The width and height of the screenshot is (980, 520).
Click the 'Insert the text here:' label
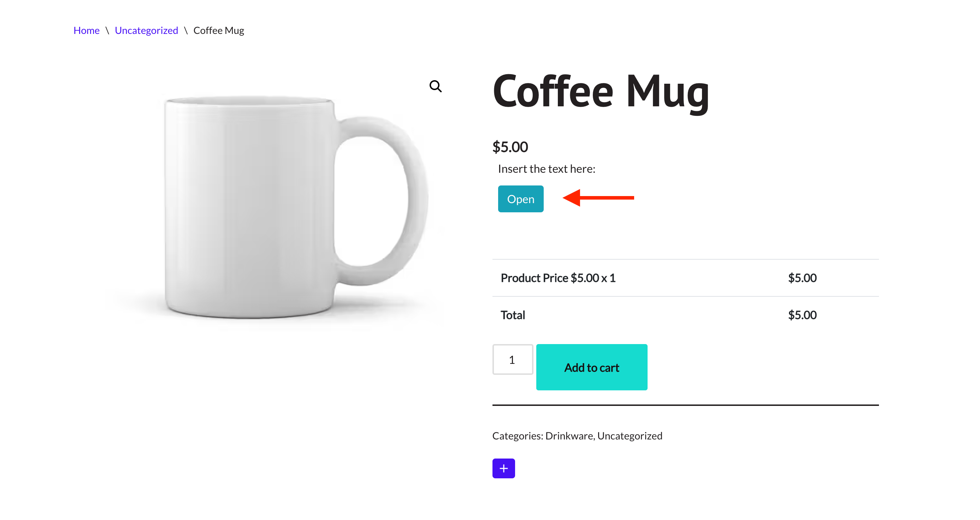546,169
